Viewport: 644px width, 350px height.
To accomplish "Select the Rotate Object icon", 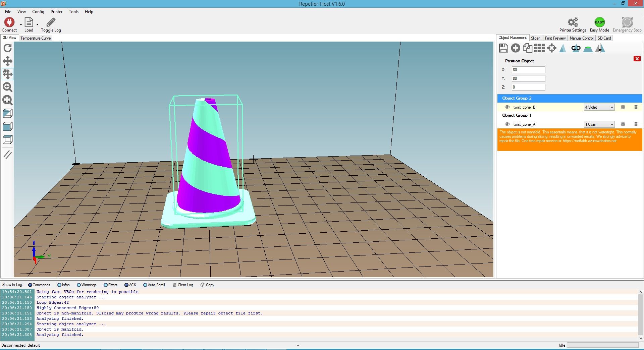I will coord(576,48).
